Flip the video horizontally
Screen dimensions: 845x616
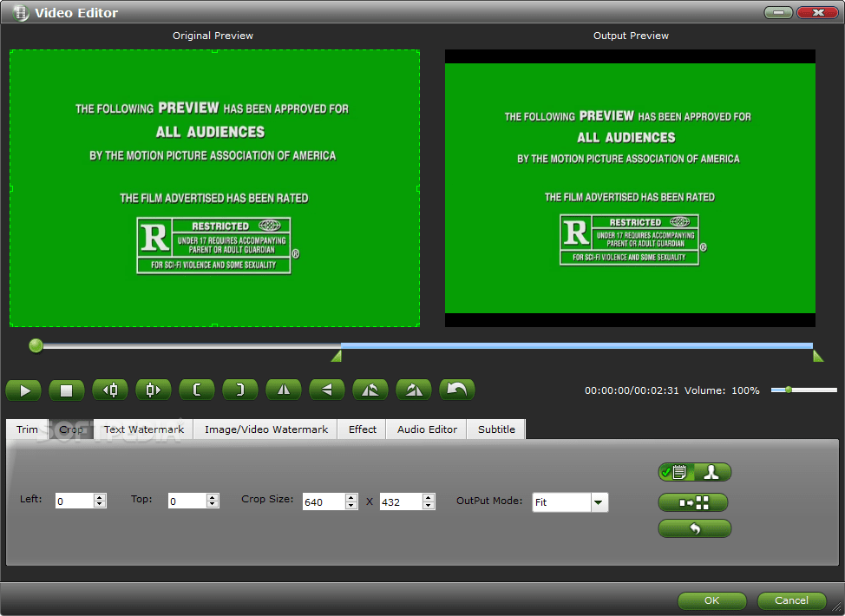(x=284, y=390)
